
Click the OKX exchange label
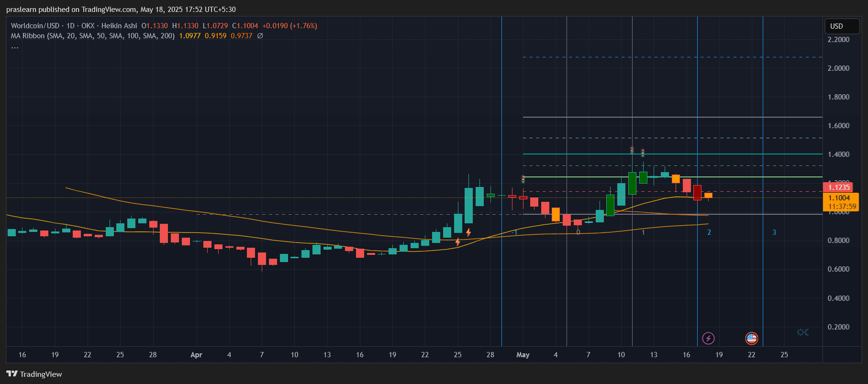(x=88, y=26)
